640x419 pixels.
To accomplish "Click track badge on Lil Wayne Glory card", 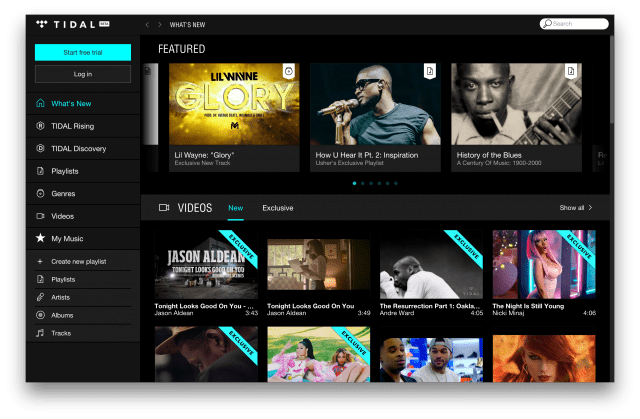I will [x=289, y=71].
